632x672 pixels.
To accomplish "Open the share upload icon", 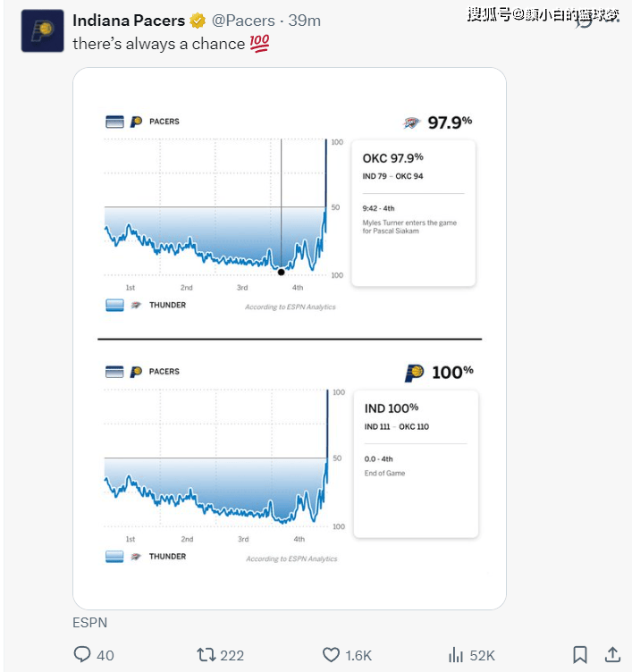I will pos(612,654).
